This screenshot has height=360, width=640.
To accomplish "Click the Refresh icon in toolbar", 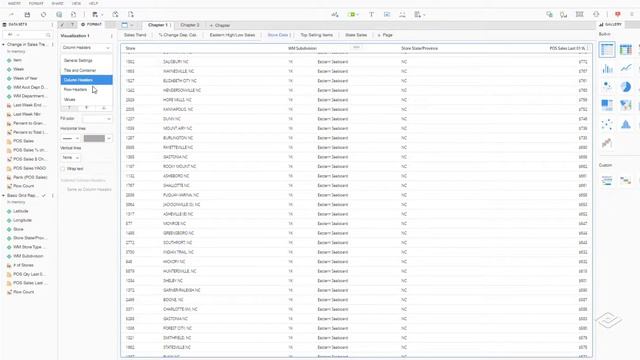I will pyautogui.click(x=43, y=15).
